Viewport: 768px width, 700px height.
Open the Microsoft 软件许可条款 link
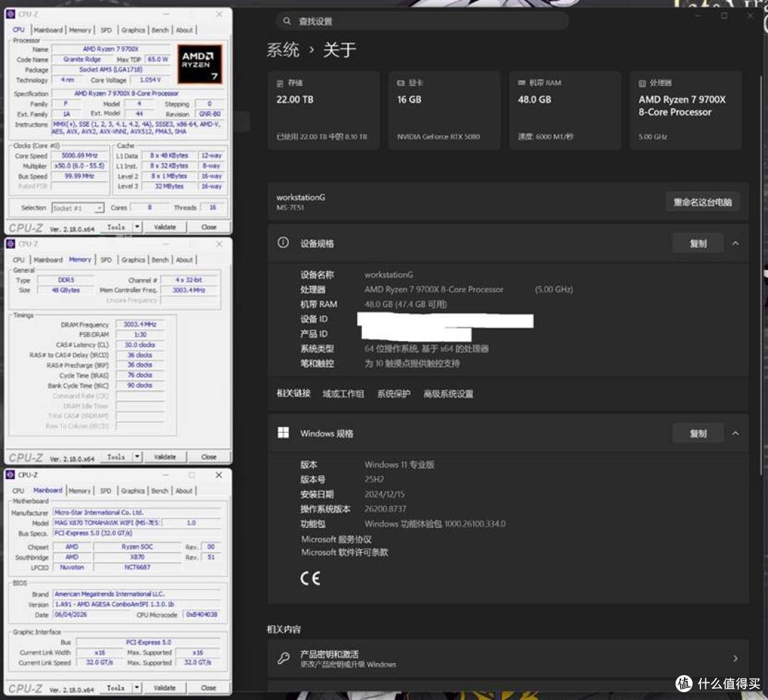(x=344, y=552)
